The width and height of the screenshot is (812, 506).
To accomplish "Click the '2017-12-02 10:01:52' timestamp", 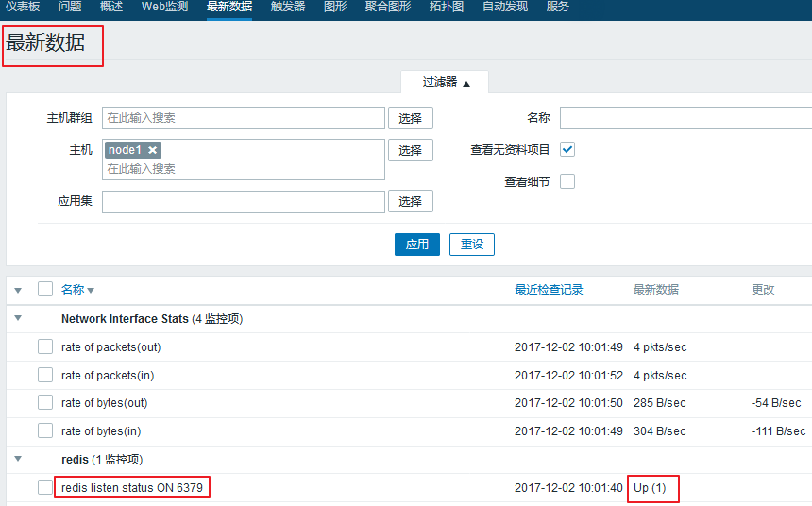I will (x=568, y=376).
